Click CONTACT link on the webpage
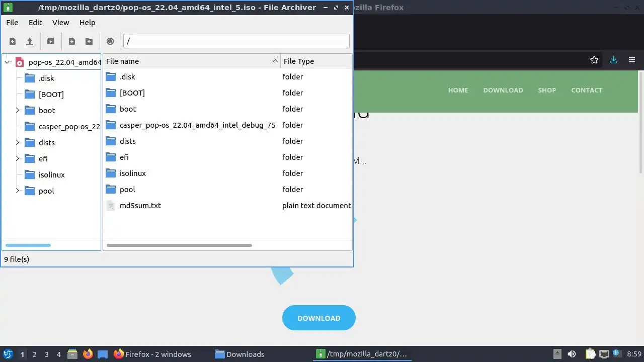Screen dimensions: 644x362 click(587, 90)
